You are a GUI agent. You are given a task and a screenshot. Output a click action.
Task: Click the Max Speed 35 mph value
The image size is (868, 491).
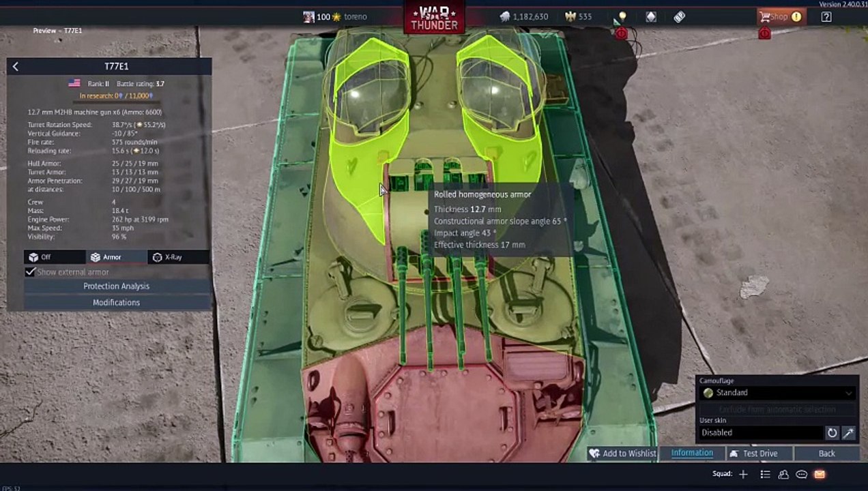[x=122, y=228]
